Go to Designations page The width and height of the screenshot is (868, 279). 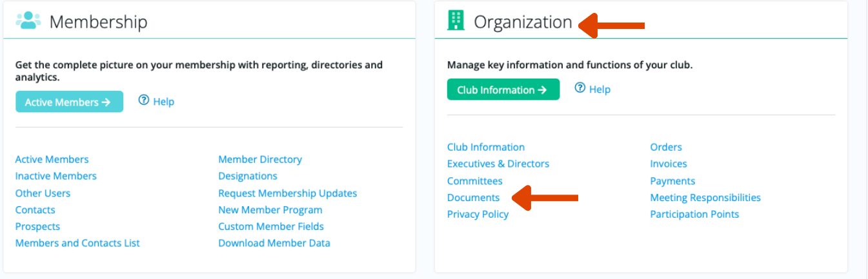(x=248, y=176)
